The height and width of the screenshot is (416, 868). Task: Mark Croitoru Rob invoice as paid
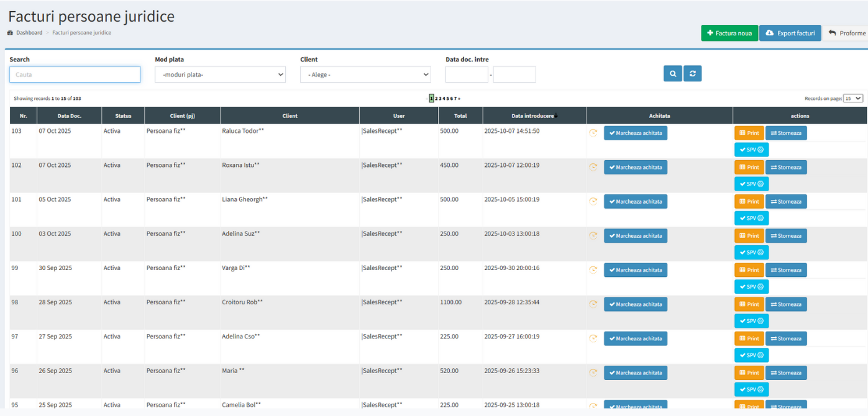coord(635,304)
